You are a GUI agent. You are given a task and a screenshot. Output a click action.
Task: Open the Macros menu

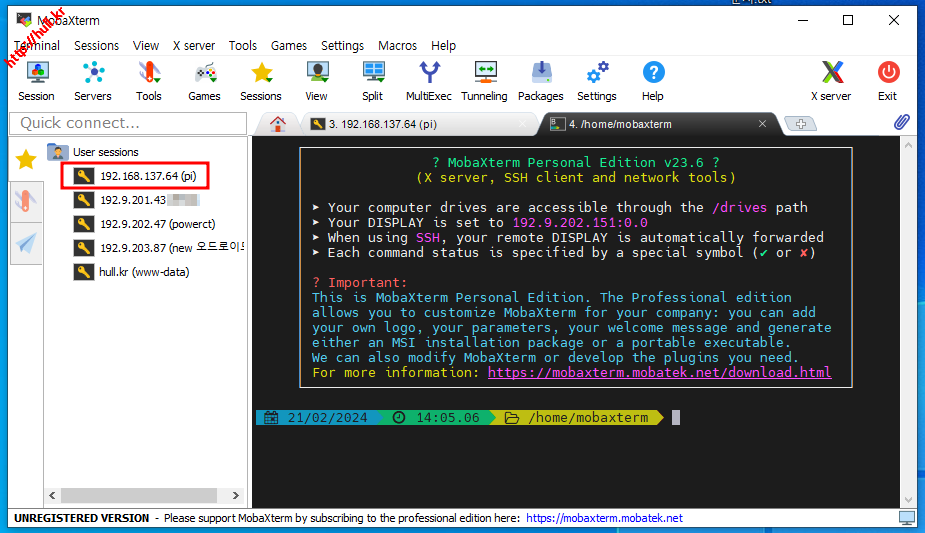(x=397, y=45)
